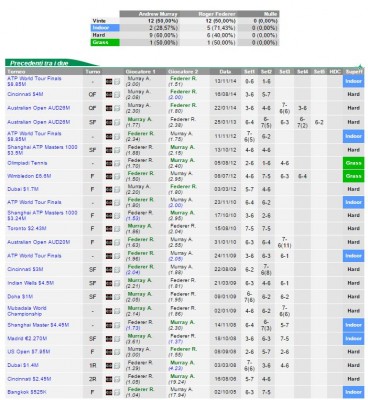
Task: Open dark stats icon in US Open $7.95M row
Action: pyautogui.click(x=109, y=352)
